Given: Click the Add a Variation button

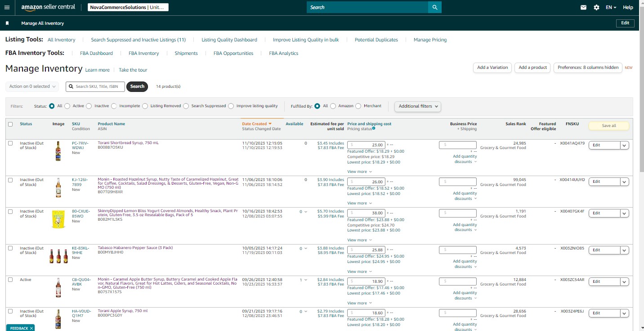Looking at the screenshot, I should point(492,68).
